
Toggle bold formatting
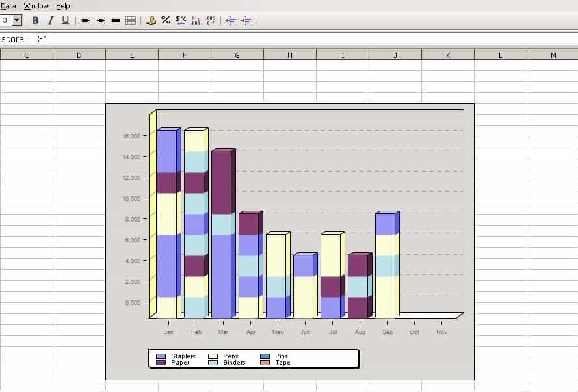[x=36, y=20]
